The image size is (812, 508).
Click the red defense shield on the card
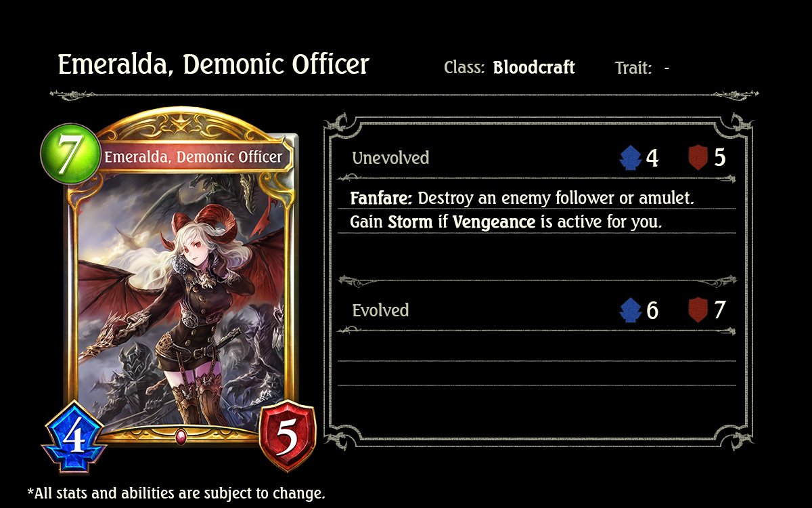tap(288, 437)
